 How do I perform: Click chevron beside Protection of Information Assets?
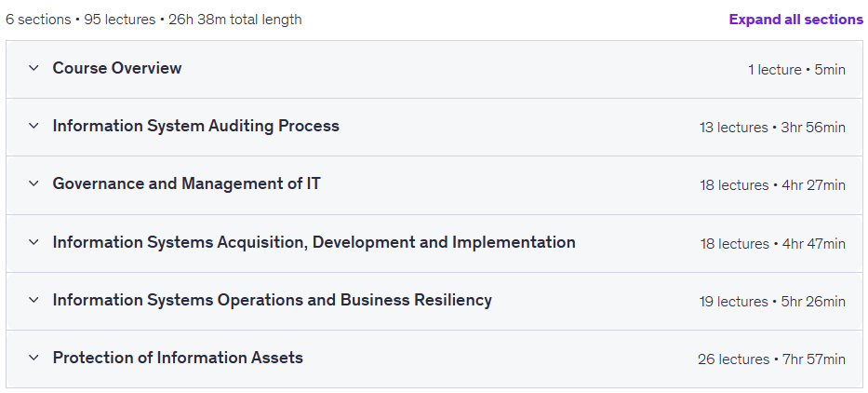(33, 358)
